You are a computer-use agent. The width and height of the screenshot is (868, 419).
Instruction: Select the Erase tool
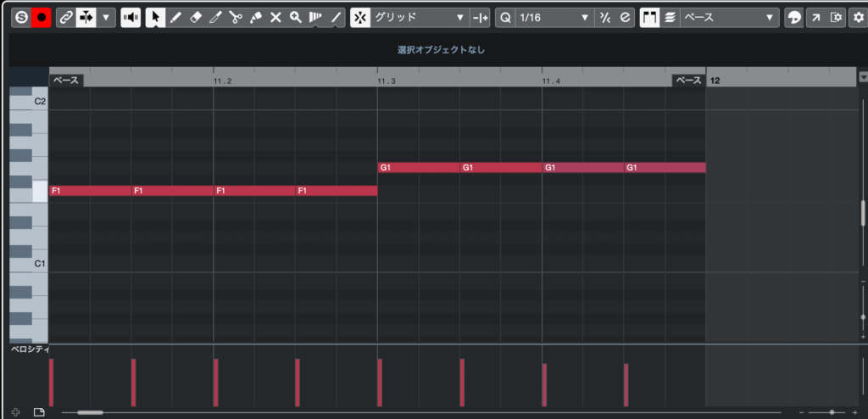coord(195,17)
